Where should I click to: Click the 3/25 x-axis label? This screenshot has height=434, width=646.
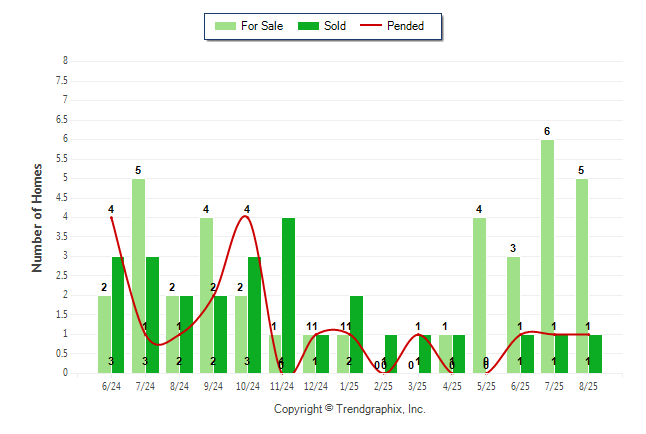[418, 386]
